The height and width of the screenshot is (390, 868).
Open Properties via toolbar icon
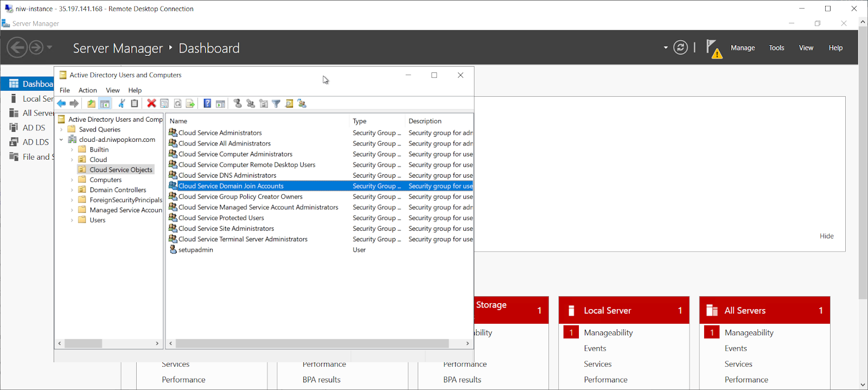pyautogui.click(x=164, y=103)
